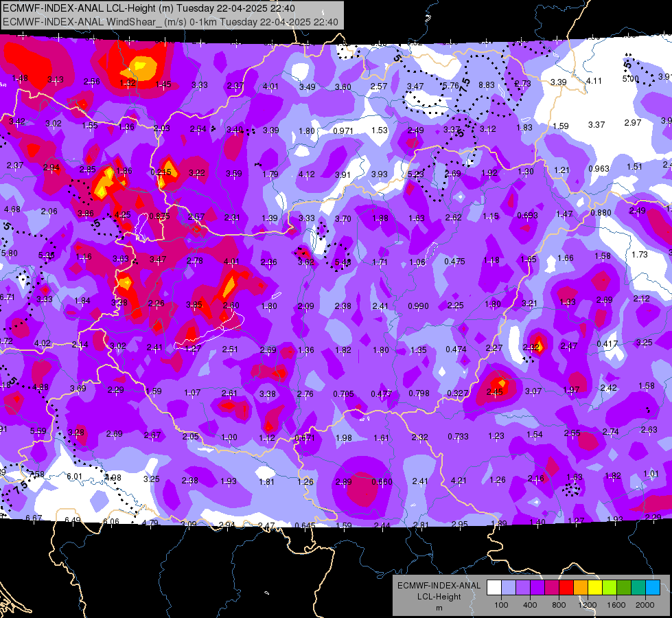This screenshot has width=672, height=618.
Task: Click the blue swatch at the legend's end
Action: coord(653,588)
